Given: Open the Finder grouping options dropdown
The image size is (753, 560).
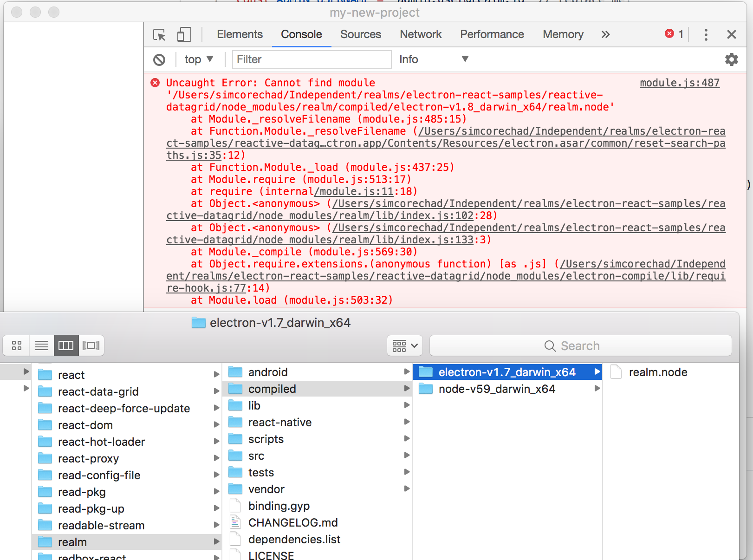Looking at the screenshot, I should [x=404, y=345].
